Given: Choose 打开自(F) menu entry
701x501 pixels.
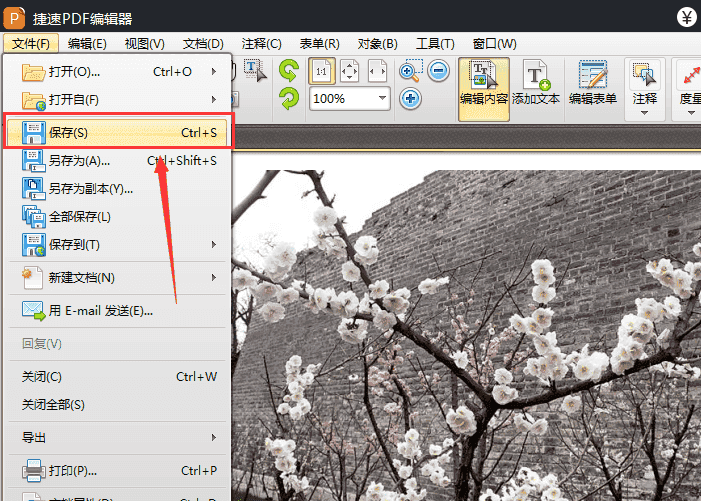Looking at the screenshot, I should (x=117, y=99).
